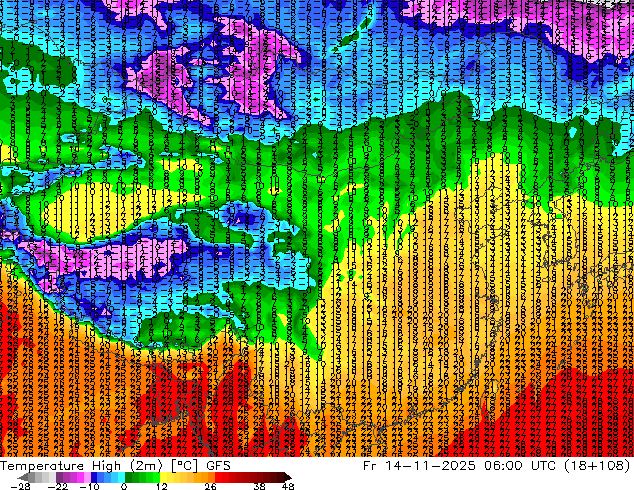
Task: Click the forecast date "Fr 14-11-2025 06:00 UTC (18+108)"
Action: click(x=497, y=466)
